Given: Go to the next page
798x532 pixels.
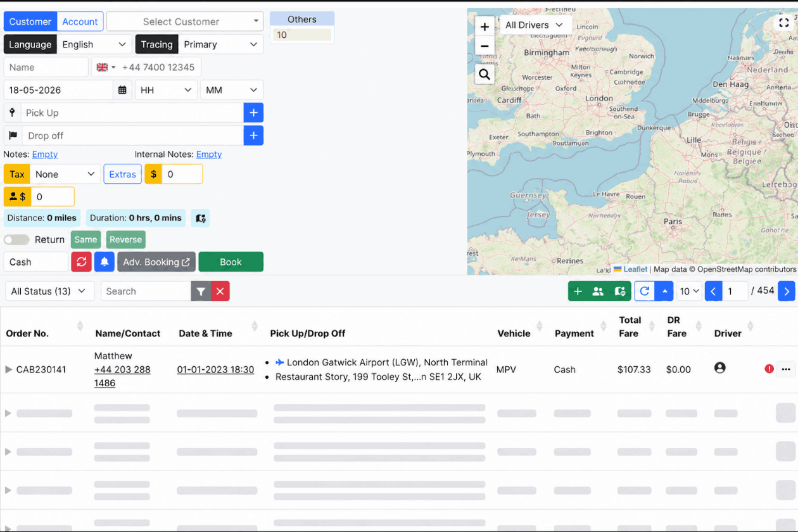Looking at the screenshot, I should [787, 291].
